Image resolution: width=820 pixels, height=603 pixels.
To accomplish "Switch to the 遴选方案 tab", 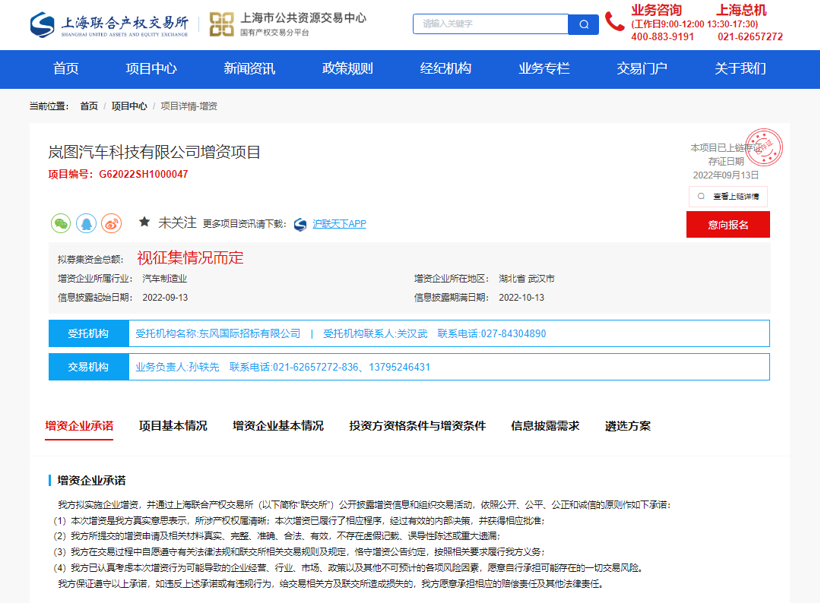I will pyautogui.click(x=629, y=425).
